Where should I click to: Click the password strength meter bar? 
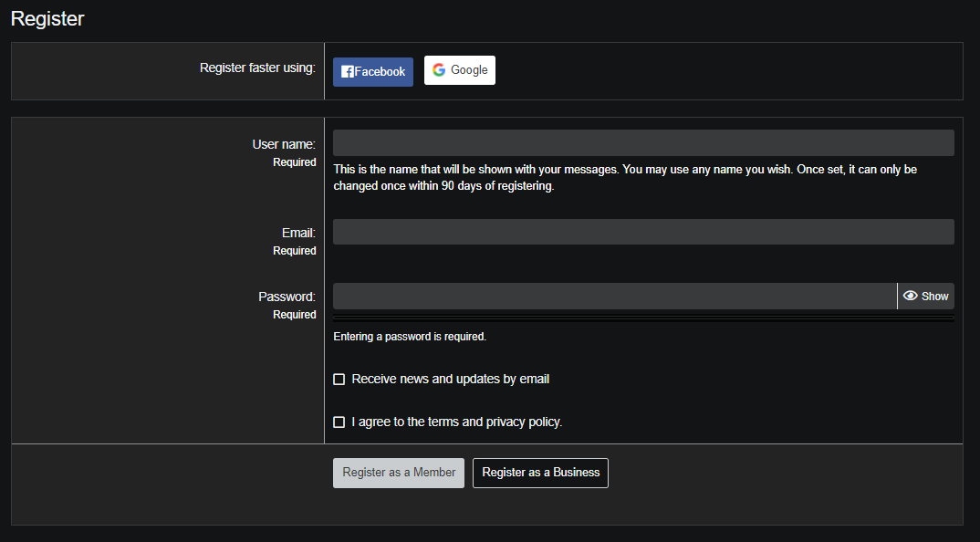(x=642, y=318)
